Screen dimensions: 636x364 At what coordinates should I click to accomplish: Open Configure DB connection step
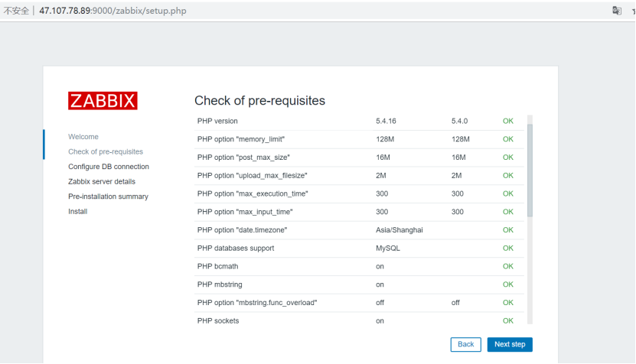[109, 167]
